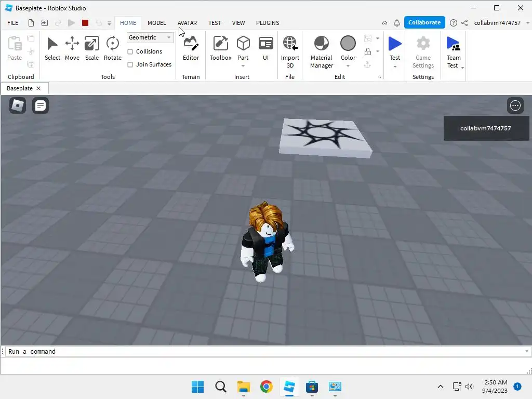
Task: Switch to the HOME tab
Action: (128, 23)
